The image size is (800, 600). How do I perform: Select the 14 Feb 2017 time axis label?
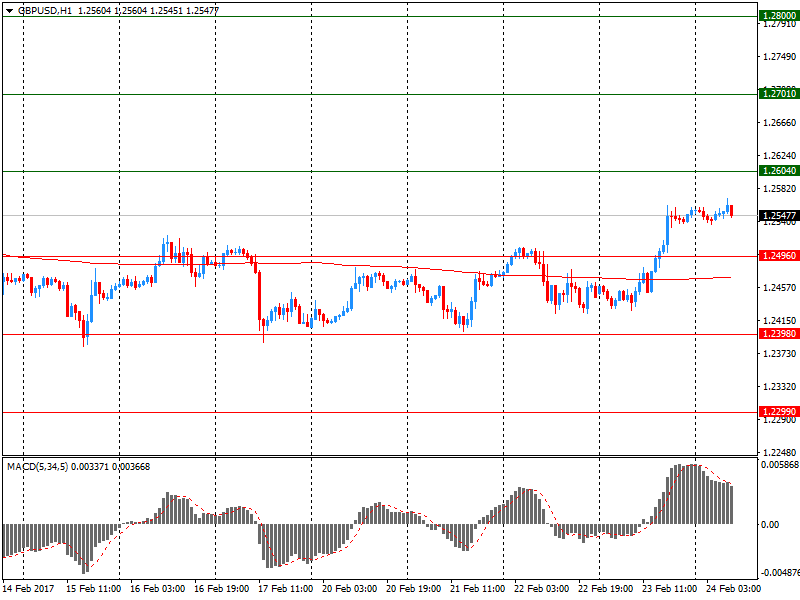click(x=28, y=589)
